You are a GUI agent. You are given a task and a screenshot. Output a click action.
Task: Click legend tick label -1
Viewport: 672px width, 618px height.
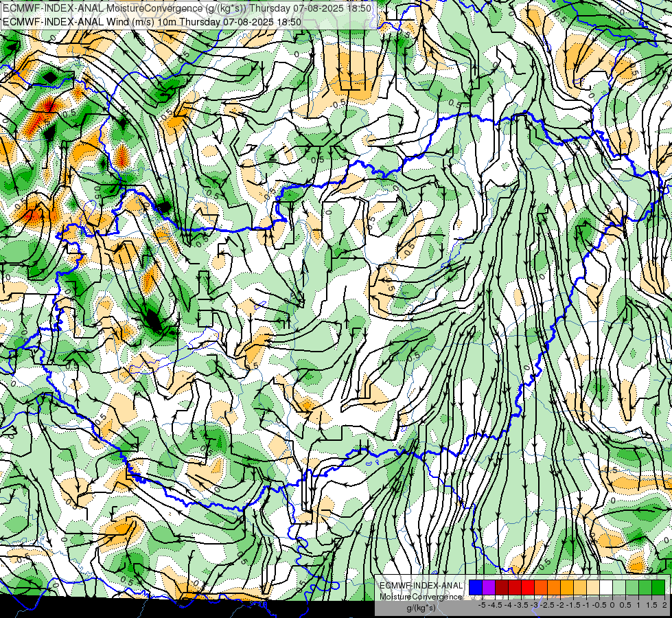point(586,605)
